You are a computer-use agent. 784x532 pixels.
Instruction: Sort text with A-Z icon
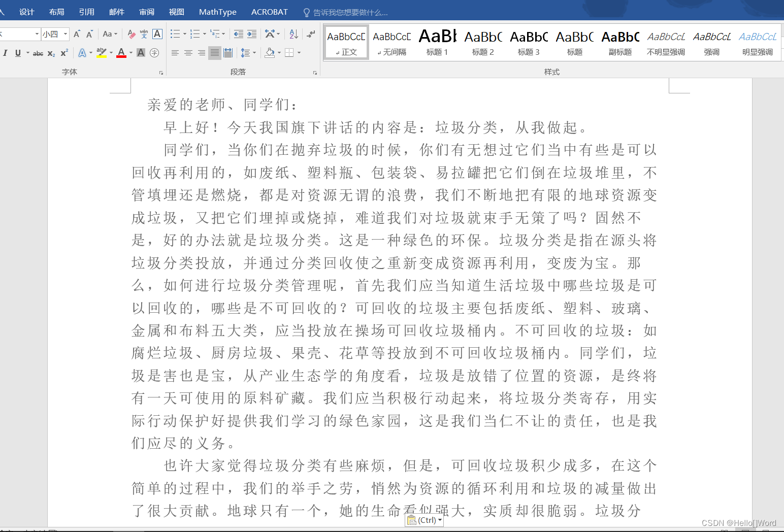tap(293, 34)
